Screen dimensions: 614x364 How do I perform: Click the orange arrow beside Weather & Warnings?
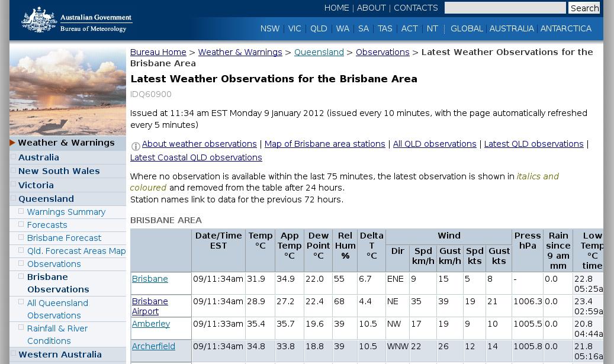pos(12,143)
